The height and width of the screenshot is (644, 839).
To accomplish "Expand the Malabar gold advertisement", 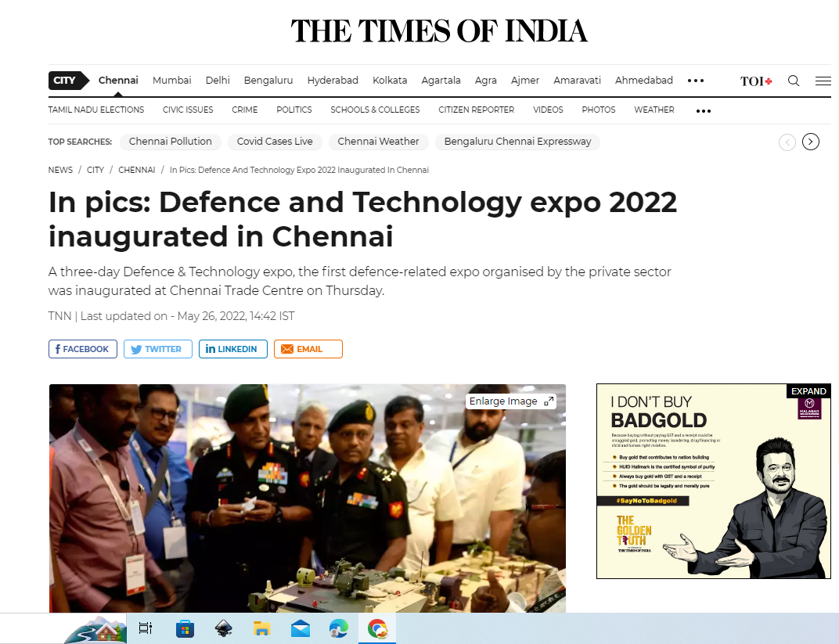I will coord(808,391).
